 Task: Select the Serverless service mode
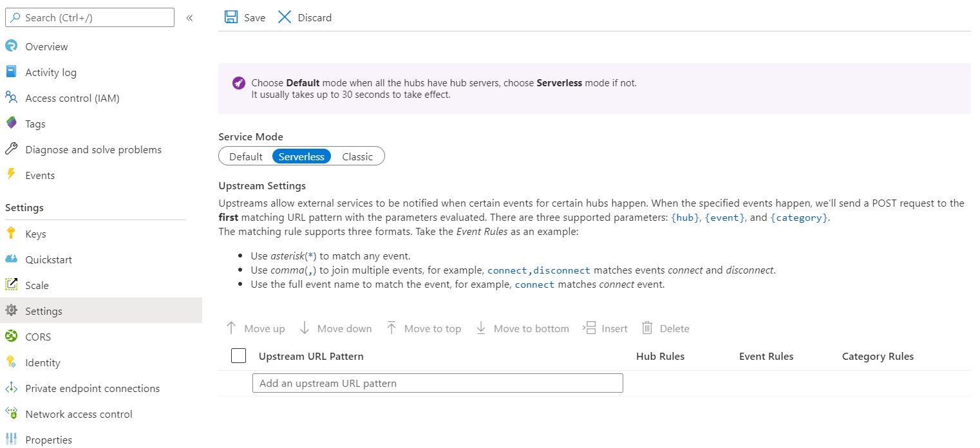[x=301, y=156]
